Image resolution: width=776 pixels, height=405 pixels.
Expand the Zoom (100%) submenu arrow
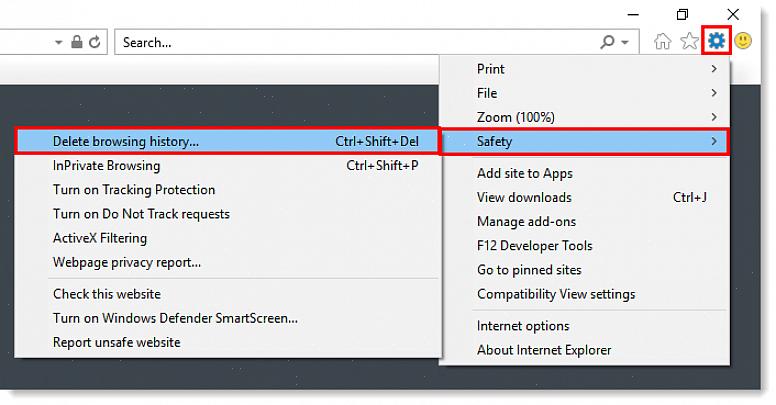pos(714,117)
